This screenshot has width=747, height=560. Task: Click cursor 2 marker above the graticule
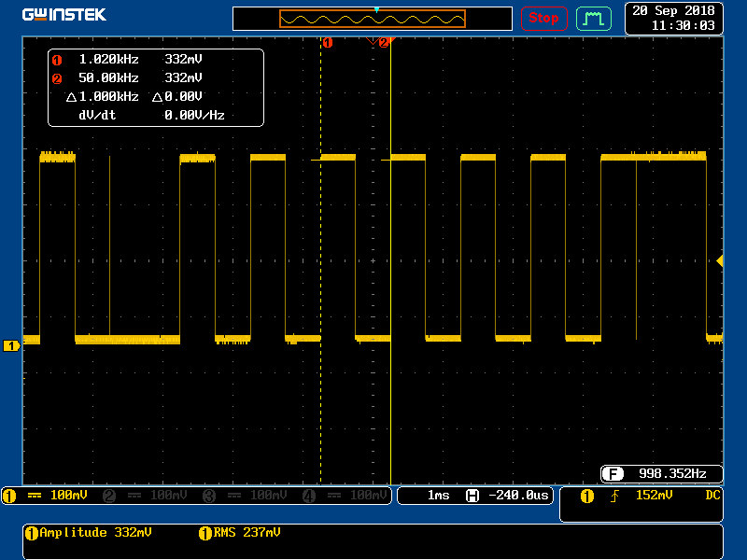click(x=383, y=43)
